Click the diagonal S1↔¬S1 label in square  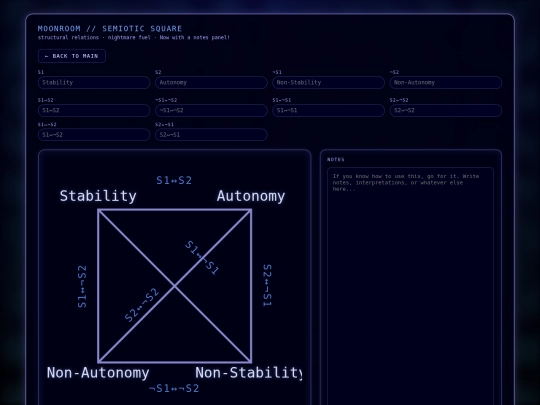pos(202,258)
